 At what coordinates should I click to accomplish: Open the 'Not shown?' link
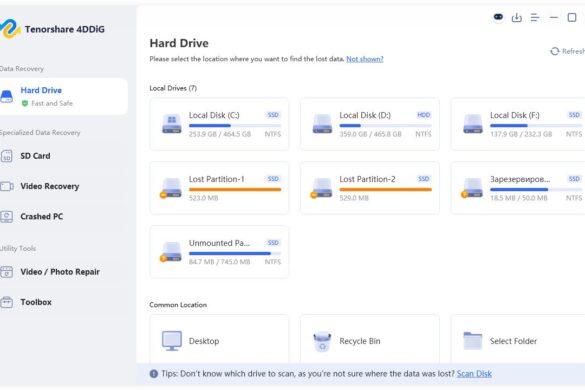click(x=365, y=59)
